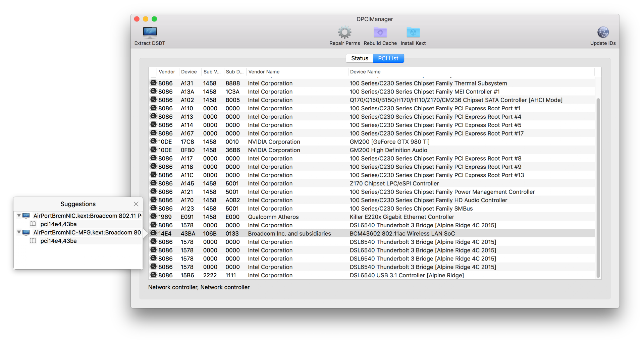Collapse the AirPortBrcmNIC-MFG.kext suggestion group
644x343 pixels.
click(x=19, y=232)
